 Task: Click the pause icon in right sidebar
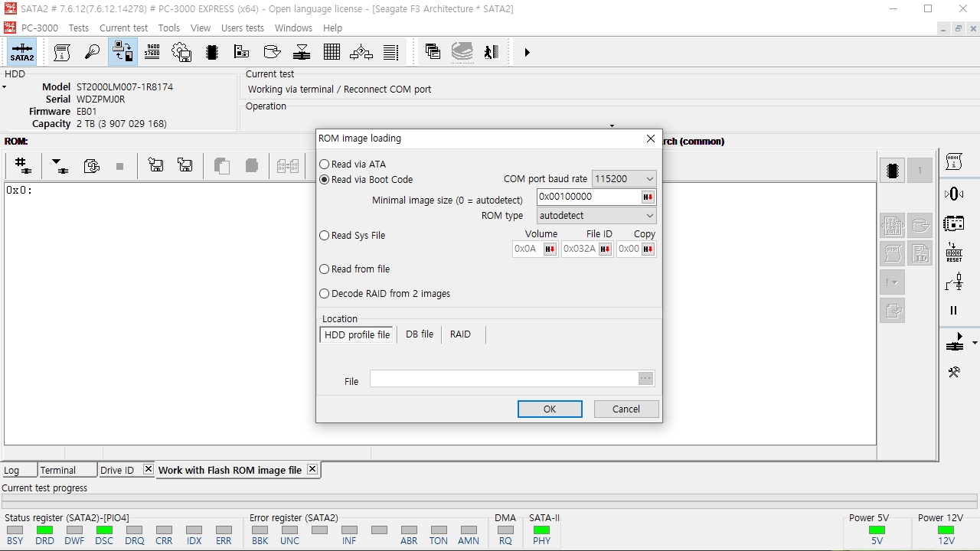(954, 310)
